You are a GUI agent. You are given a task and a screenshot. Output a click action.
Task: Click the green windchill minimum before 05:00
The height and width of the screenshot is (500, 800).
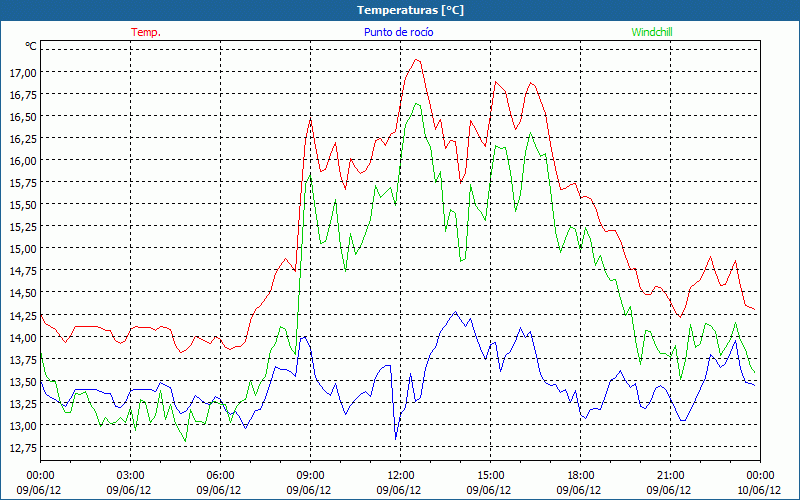[185, 441]
